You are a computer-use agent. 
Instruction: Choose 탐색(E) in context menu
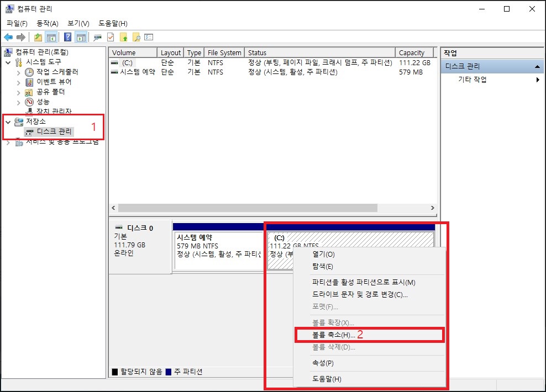[x=370, y=267]
